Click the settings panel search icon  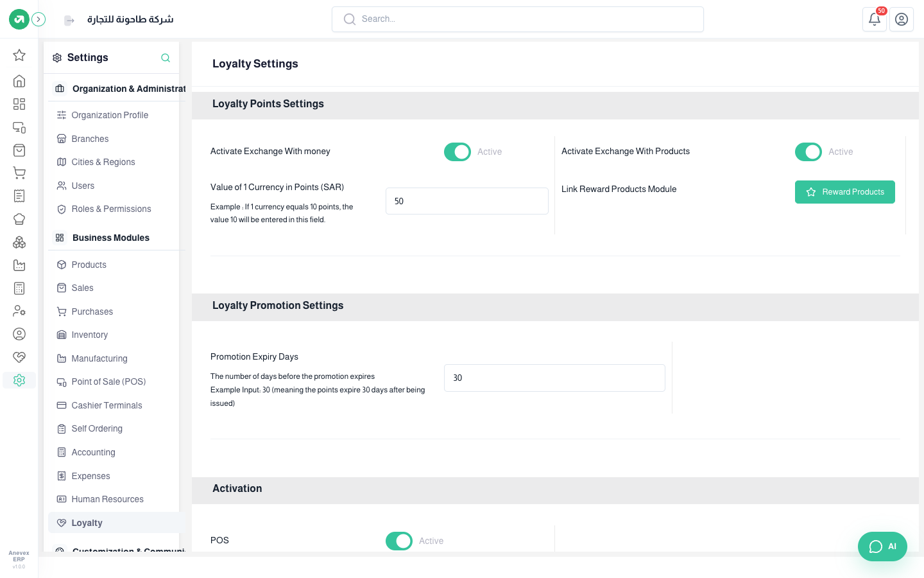[166, 58]
